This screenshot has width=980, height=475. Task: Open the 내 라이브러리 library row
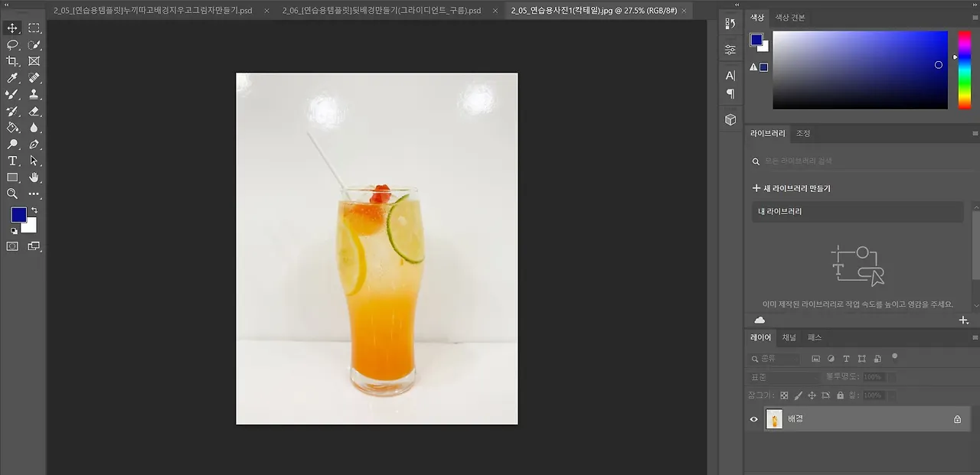(857, 212)
